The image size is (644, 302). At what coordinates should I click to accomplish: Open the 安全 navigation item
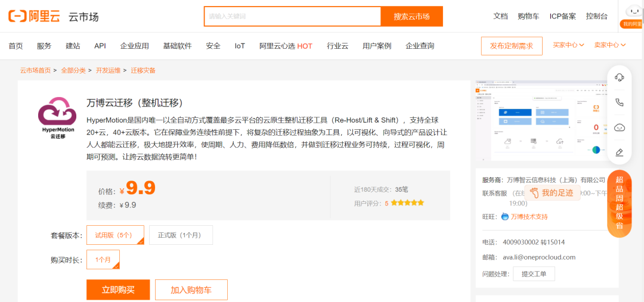point(213,46)
